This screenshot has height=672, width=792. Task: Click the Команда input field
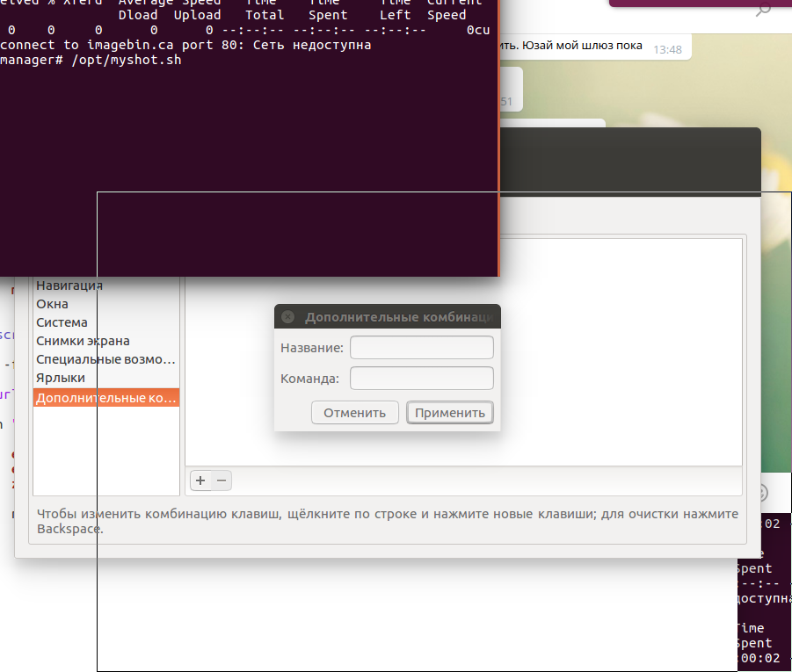click(x=422, y=378)
